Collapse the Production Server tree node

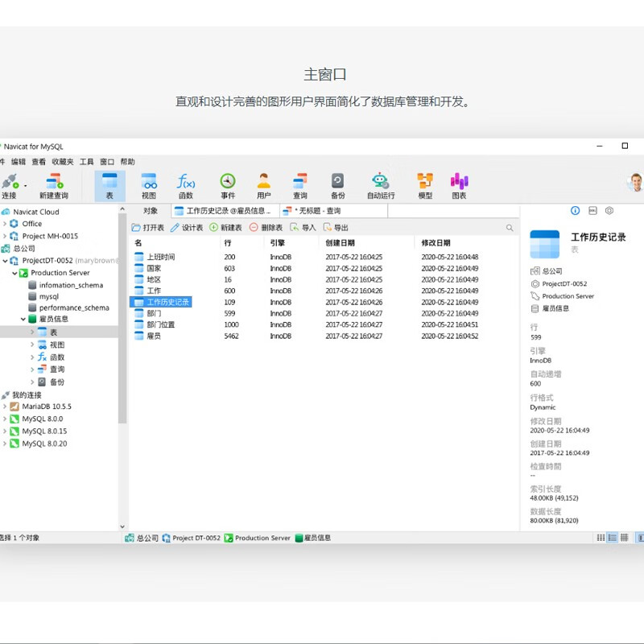(x=14, y=273)
